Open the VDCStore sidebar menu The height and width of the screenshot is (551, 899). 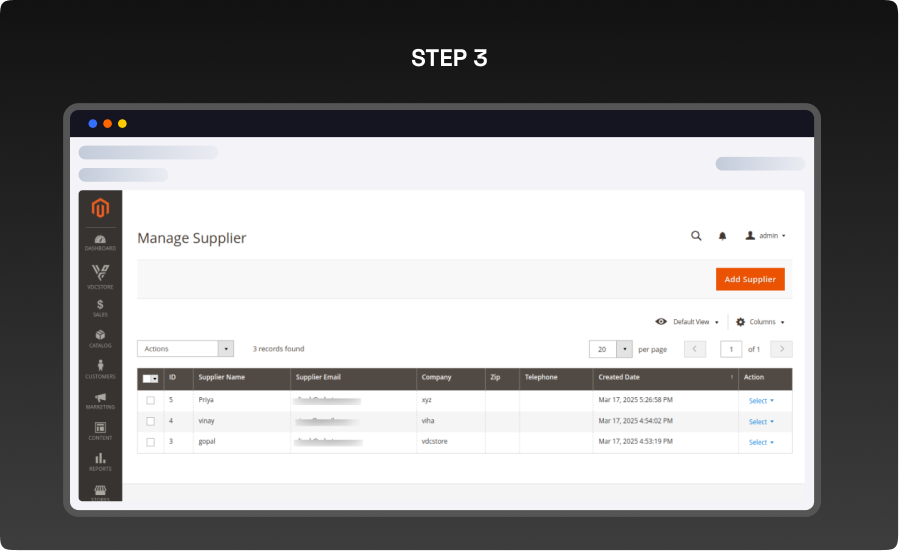click(100, 275)
